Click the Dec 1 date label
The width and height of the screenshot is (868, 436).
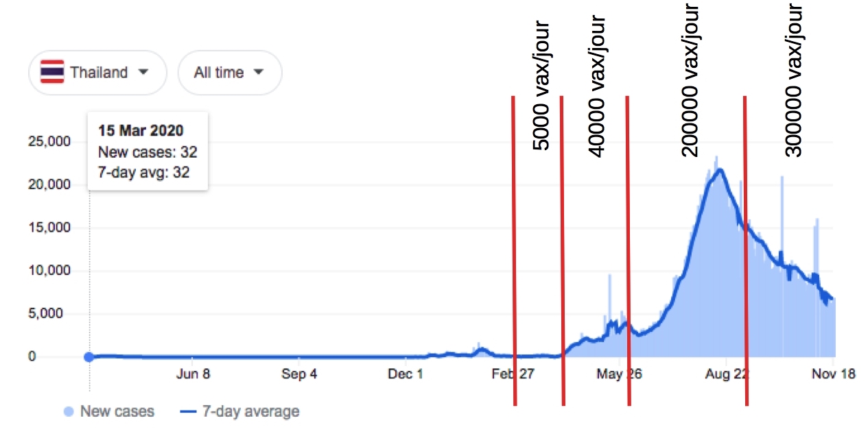(405, 374)
